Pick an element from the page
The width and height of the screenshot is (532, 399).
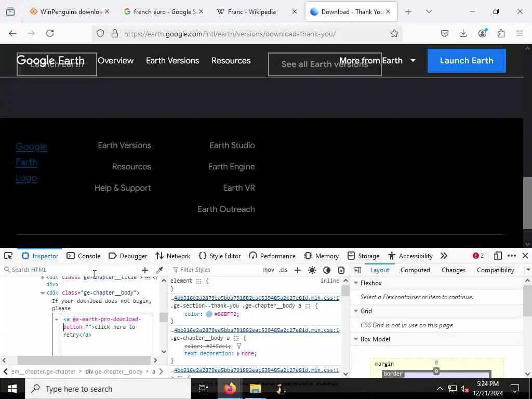pyautogui.click(x=8, y=256)
